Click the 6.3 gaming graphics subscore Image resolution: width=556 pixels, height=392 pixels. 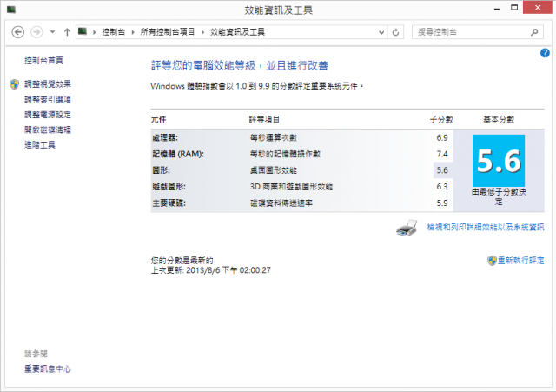coord(442,187)
